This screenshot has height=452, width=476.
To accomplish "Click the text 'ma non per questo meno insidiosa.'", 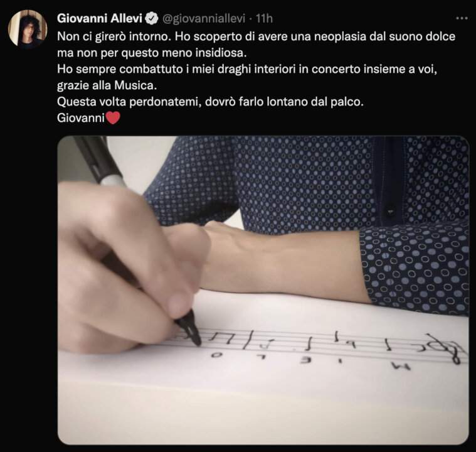I will pyautogui.click(x=152, y=53).
